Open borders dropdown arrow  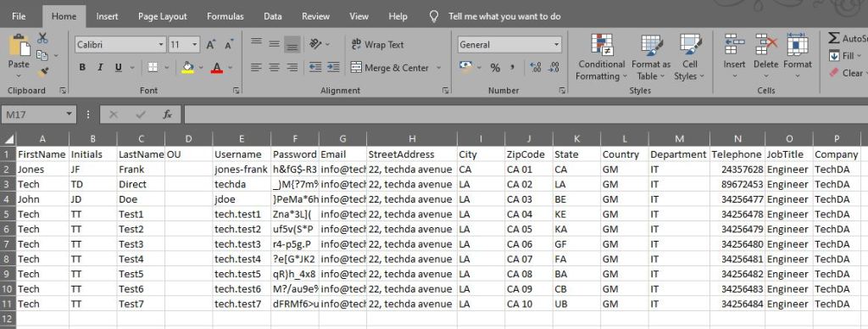tap(166, 68)
